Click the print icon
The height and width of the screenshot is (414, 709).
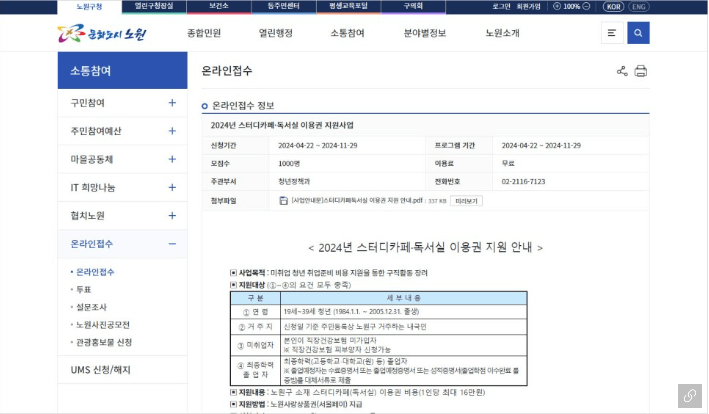click(641, 71)
